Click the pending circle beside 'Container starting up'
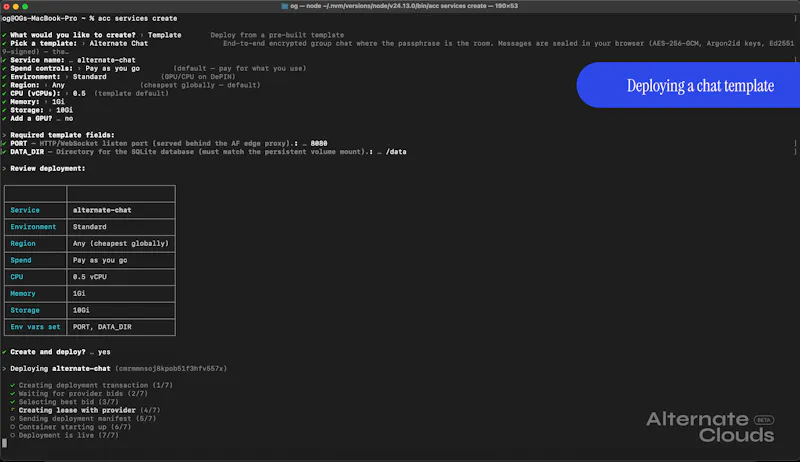The image size is (800, 462). 13,427
